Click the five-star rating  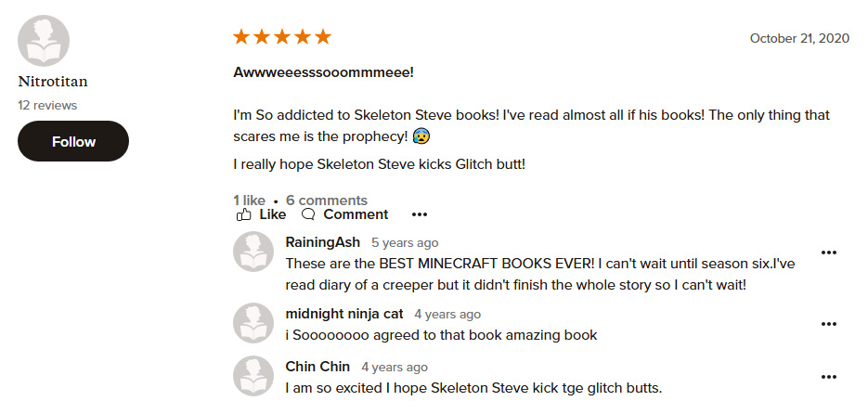[x=282, y=37]
